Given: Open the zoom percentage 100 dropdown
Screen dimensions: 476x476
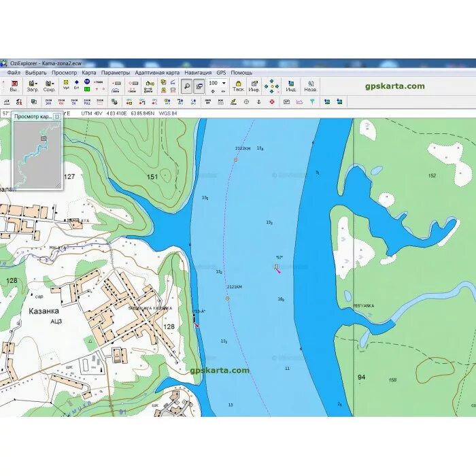Looking at the screenshot, I should click(x=224, y=83).
